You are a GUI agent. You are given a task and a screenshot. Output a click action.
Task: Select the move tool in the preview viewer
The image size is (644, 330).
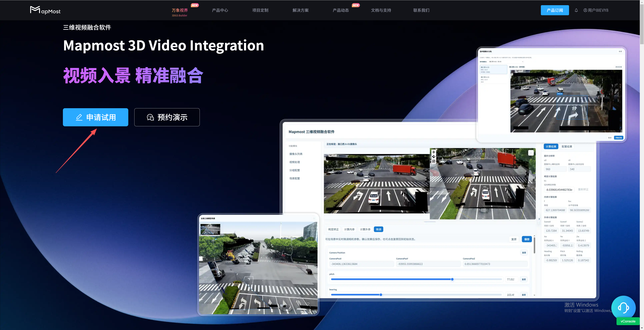pyautogui.click(x=434, y=152)
